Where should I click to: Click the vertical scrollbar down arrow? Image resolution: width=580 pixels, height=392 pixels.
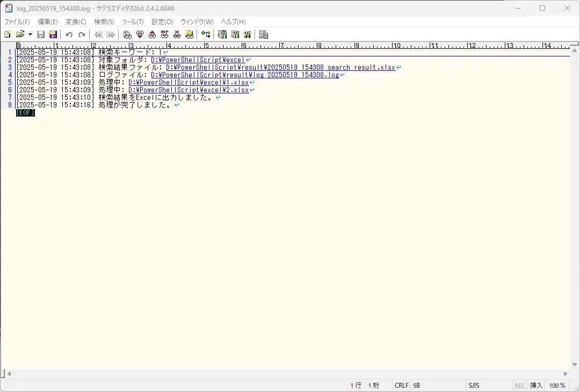tap(574, 365)
